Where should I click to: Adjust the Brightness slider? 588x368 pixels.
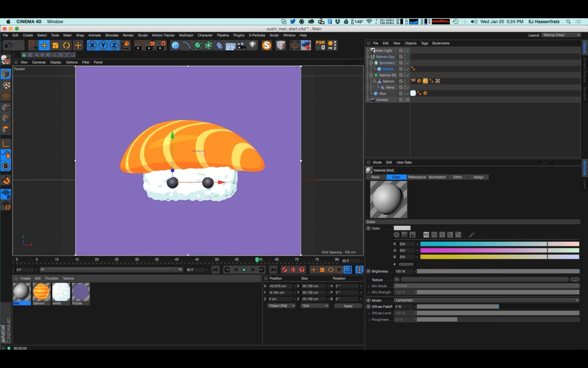pyautogui.click(x=498, y=271)
